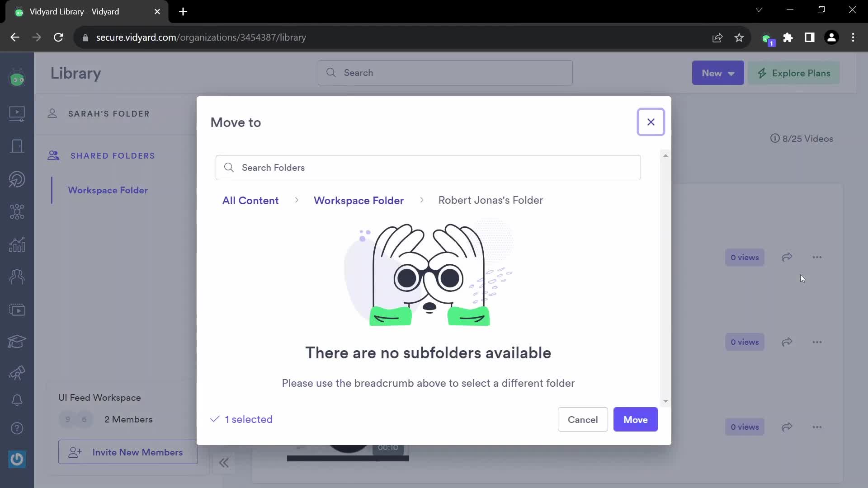The image size is (868, 488).
Task: Open notifications bell icon
Action: click(17, 400)
